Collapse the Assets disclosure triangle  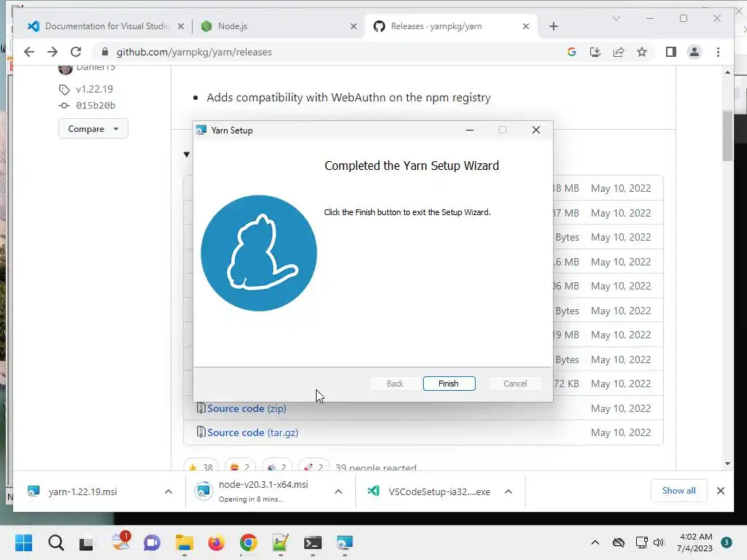click(187, 155)
